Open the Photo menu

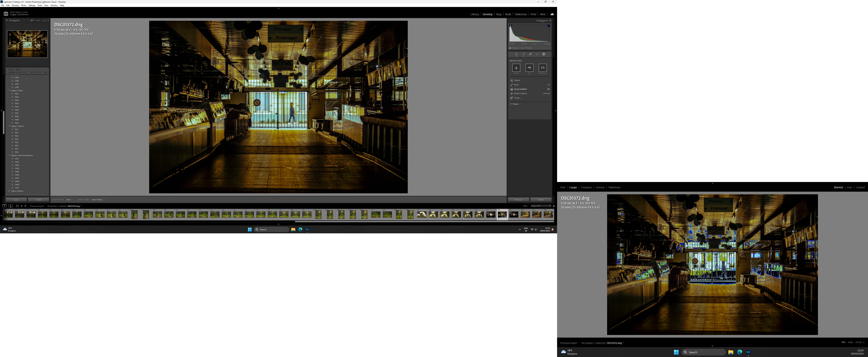(x=24, y=5)
